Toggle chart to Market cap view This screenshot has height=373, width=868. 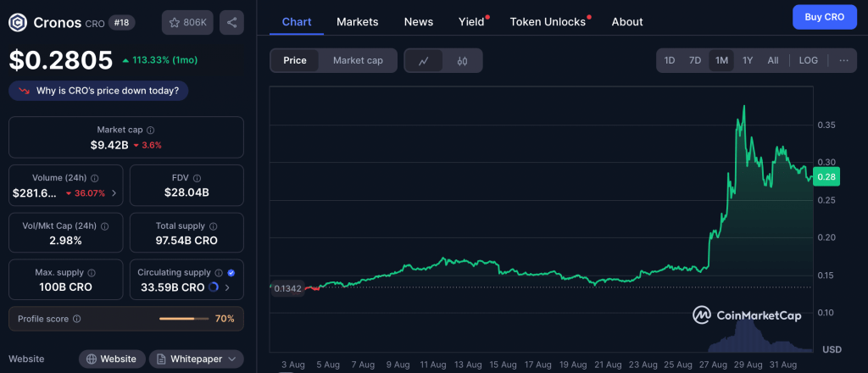coord(358,60)
